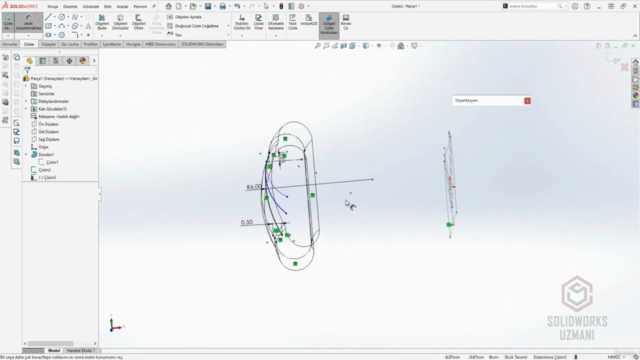Expand more manager tabs chevron arrow
Image resolution: width=640 pixels, height=360 pixels.
(x=94, y=61)
